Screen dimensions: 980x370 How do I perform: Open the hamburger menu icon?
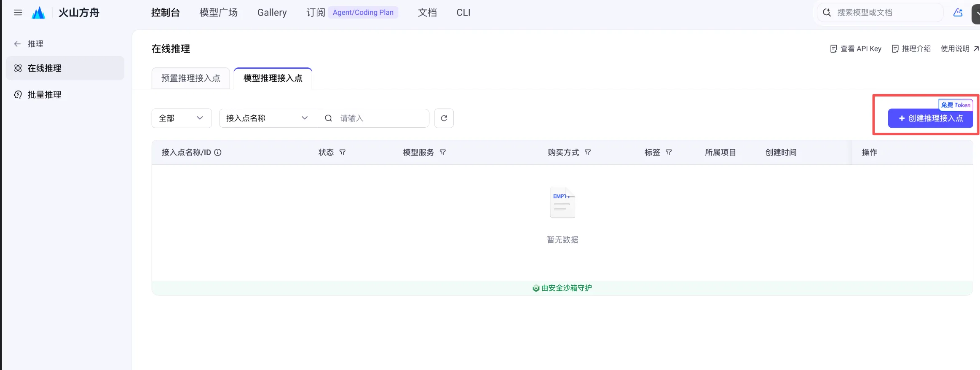click(18, 13)
